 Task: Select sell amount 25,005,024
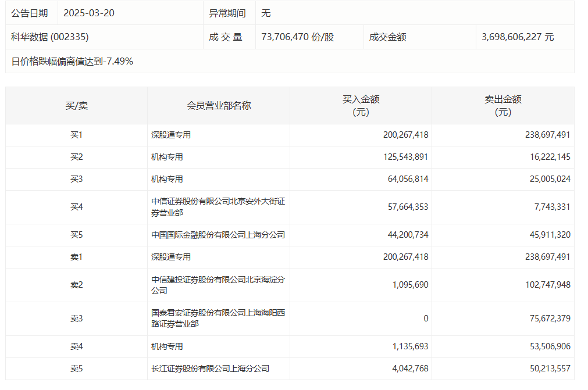(x=550, y=179)
